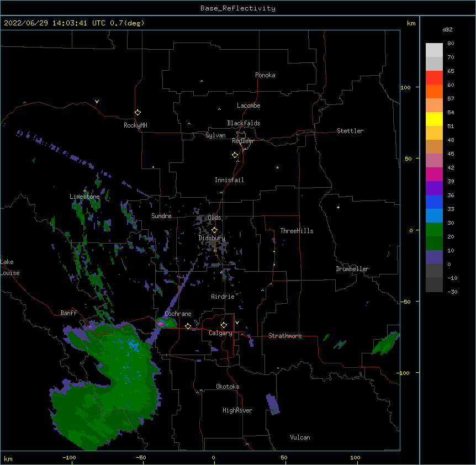Click the Base_Reflectivity title text
This screenshot has height=465, width=476.
238,8
